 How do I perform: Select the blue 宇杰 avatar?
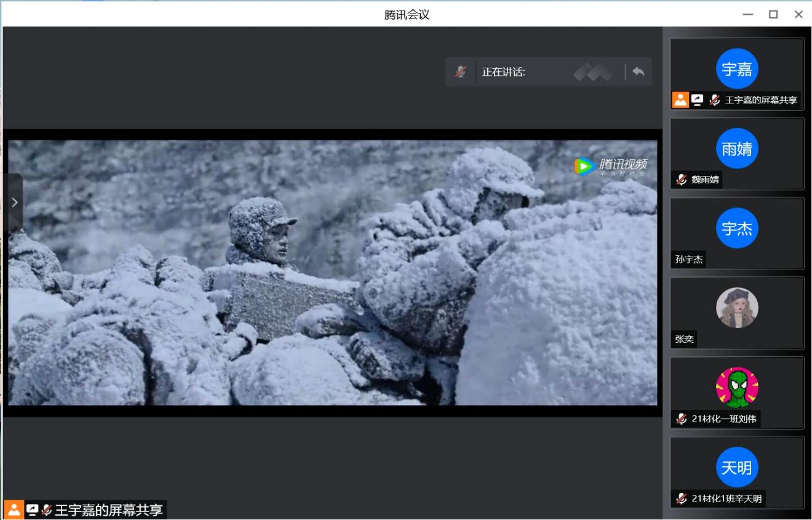tap(737, 228)
